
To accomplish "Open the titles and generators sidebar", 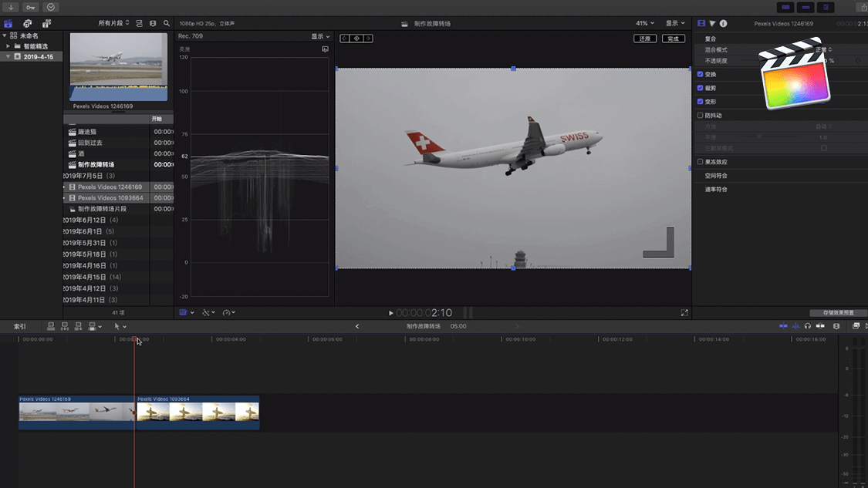I will 46,24.
